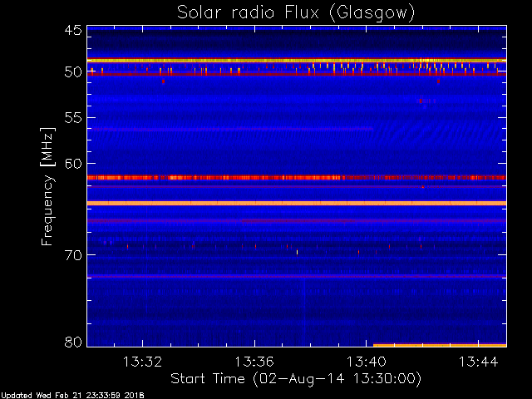Image resolution: width=532 pixels, height=399 pixels.
Task: Click the solid orange band near 64 MHz
Action: 297,203
